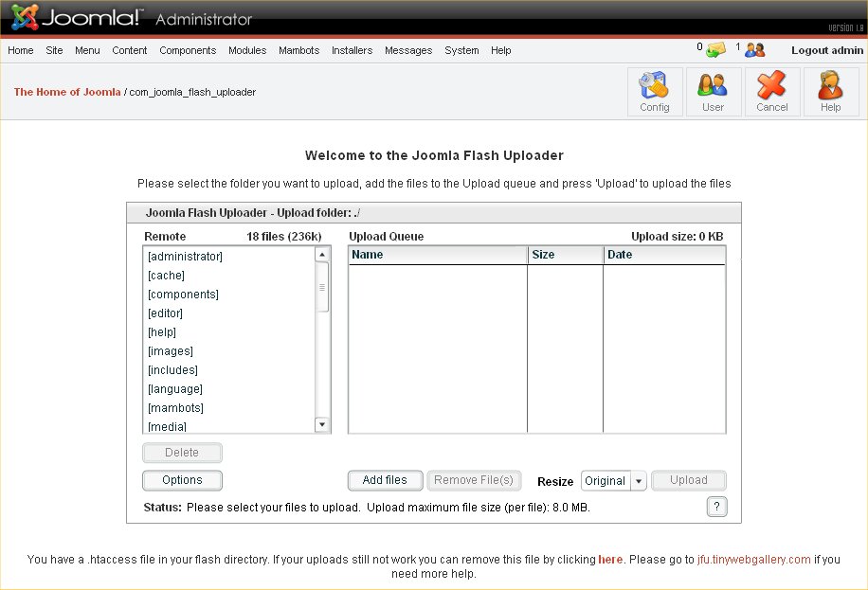The height and width of the screenshot is (590, 868).
Task: Visit the jfu.tinywebgallery.com link
Action: 754,560
